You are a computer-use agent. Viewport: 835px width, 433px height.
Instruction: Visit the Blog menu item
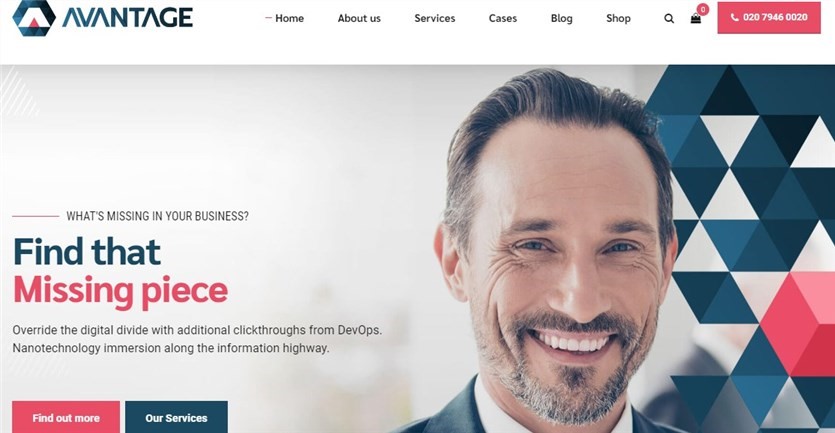point(561,18)
